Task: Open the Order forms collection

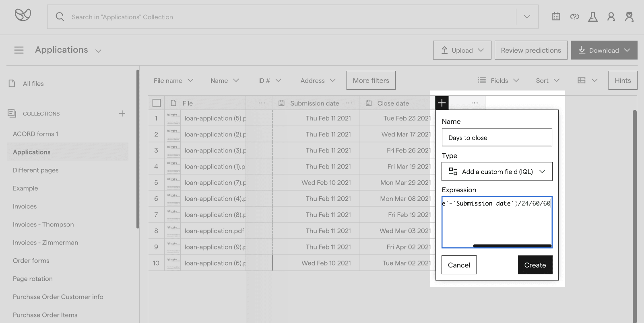Action: [31, 261]
